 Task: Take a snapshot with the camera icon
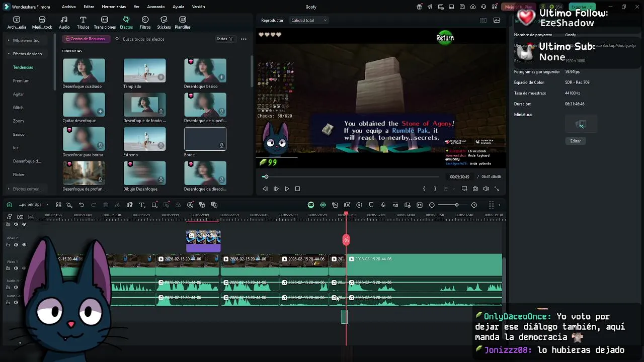[475, 189]
